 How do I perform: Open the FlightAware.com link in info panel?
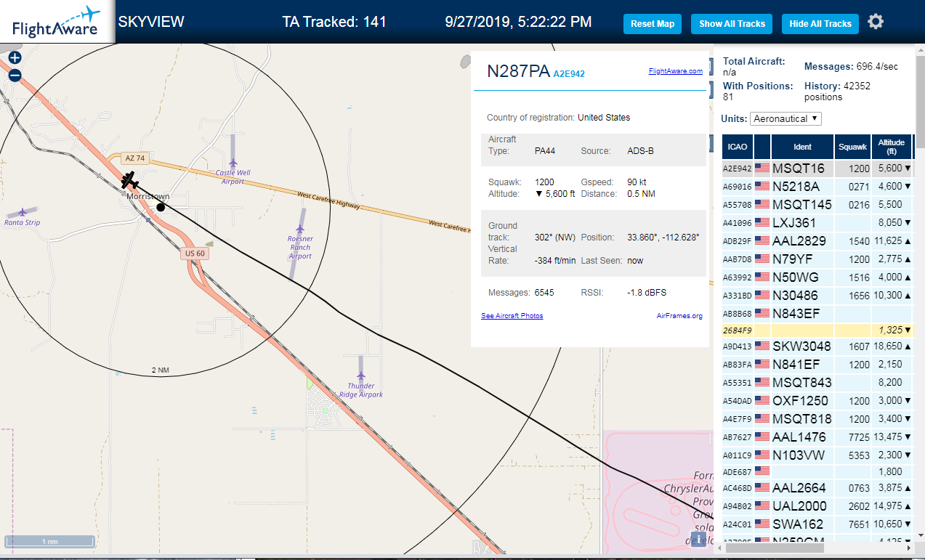[x=676, y=71]
